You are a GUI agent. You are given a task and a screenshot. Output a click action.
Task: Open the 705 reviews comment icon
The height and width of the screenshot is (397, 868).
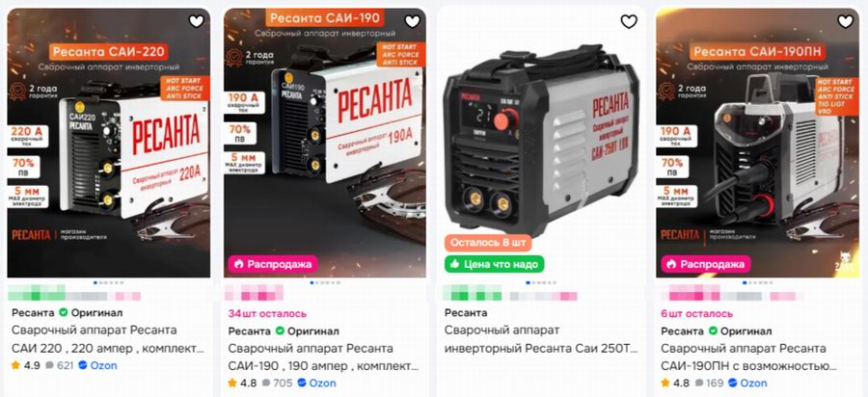[266, 383]
